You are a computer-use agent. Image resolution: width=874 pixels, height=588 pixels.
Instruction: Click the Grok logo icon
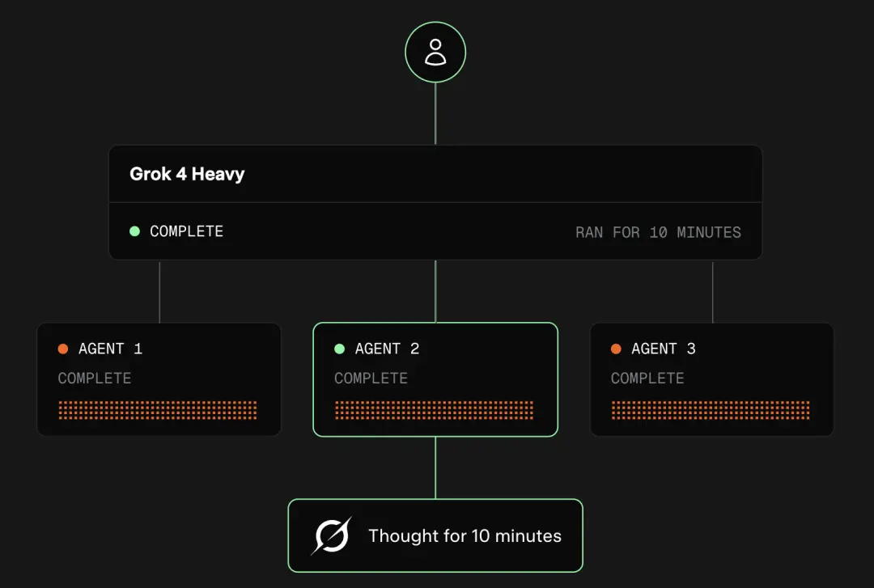coord(332,535)
